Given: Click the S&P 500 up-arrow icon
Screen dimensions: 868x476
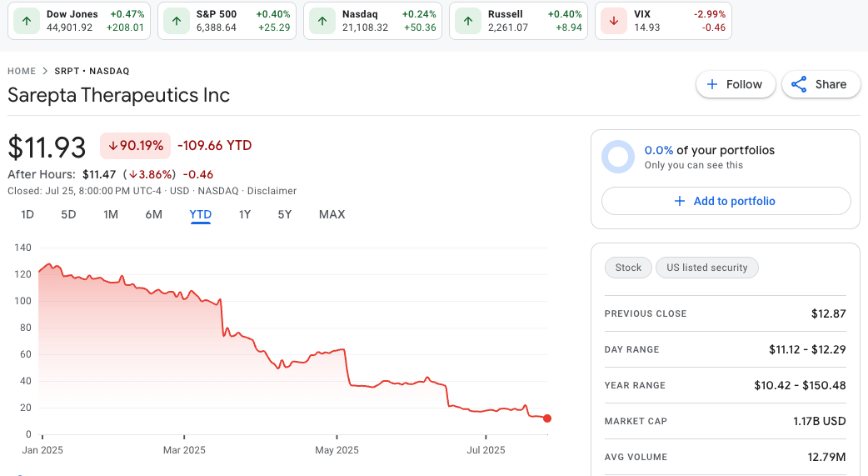Looking at the screenshot, I should pyautogui.click(x=177, y=21).
